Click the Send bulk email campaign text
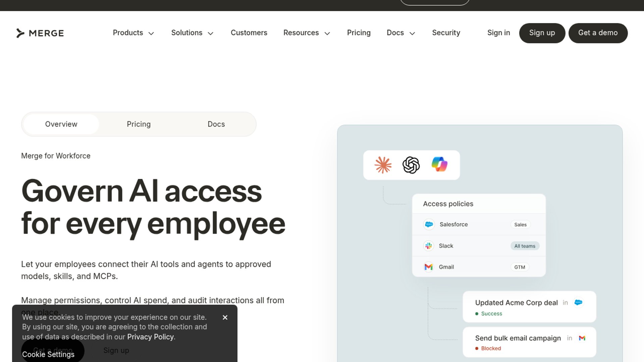 coord(518,338)
